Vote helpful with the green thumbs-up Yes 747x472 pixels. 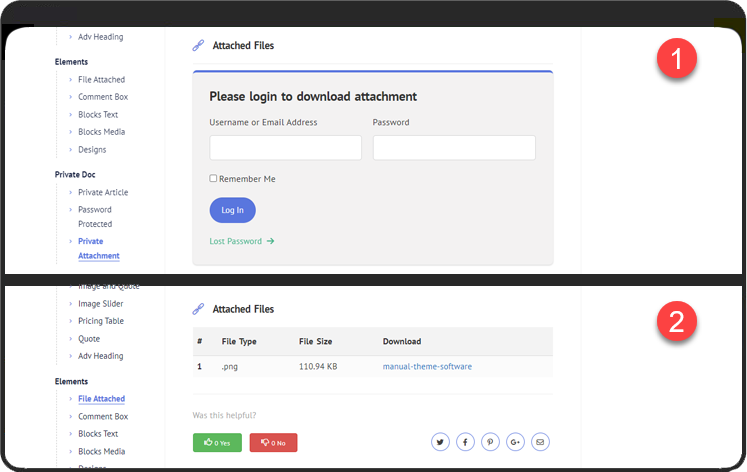(217, 442)
